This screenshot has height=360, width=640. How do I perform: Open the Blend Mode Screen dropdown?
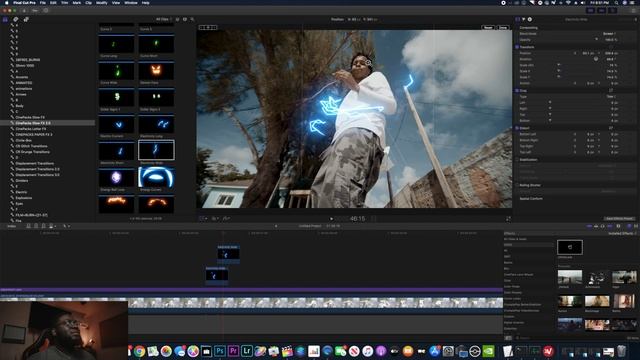(x=609, y=34)
